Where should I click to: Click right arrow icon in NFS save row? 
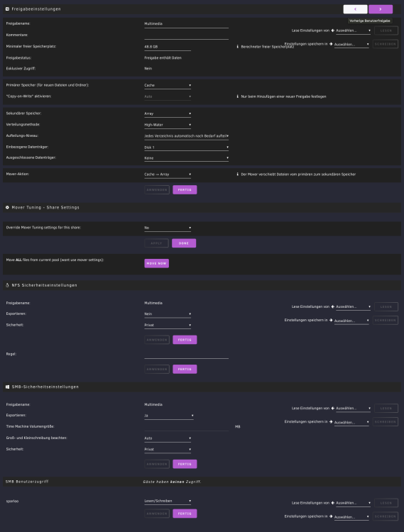point(331,321)
